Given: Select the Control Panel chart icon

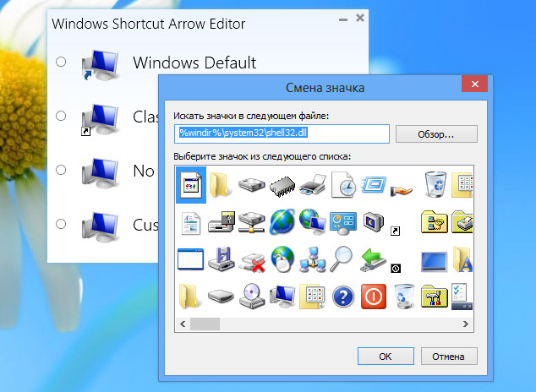Looking at the screenshot, I should click(x=343, y=223).
